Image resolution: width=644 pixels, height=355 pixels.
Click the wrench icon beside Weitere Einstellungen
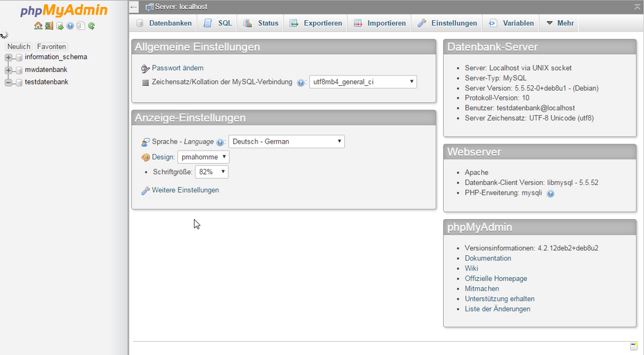[145, 191]
